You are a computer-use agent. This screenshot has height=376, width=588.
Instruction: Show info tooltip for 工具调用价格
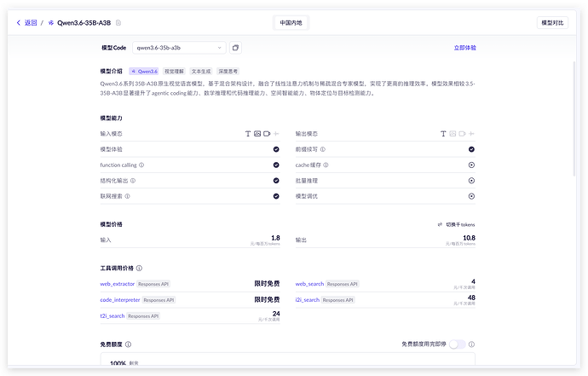coord(139,269)
